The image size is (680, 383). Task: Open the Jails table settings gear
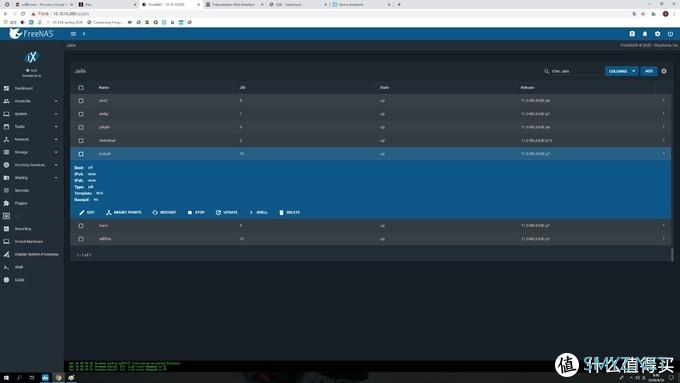(x=664, y=71)
